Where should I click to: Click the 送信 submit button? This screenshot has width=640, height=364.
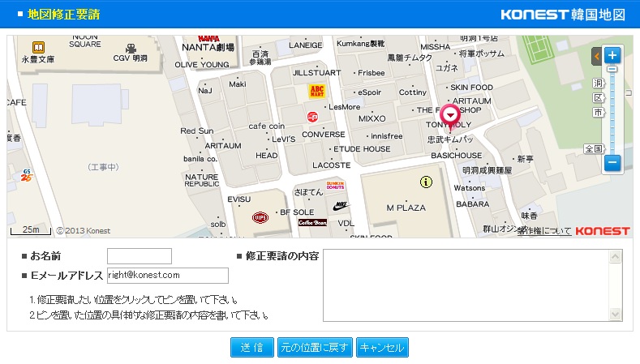click(251, 348)
